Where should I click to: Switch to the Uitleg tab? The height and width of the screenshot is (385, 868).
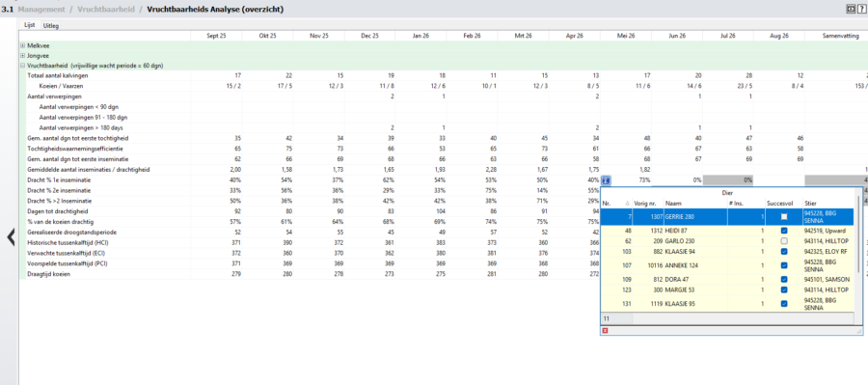pyautogui.click(x=51, y=25)
